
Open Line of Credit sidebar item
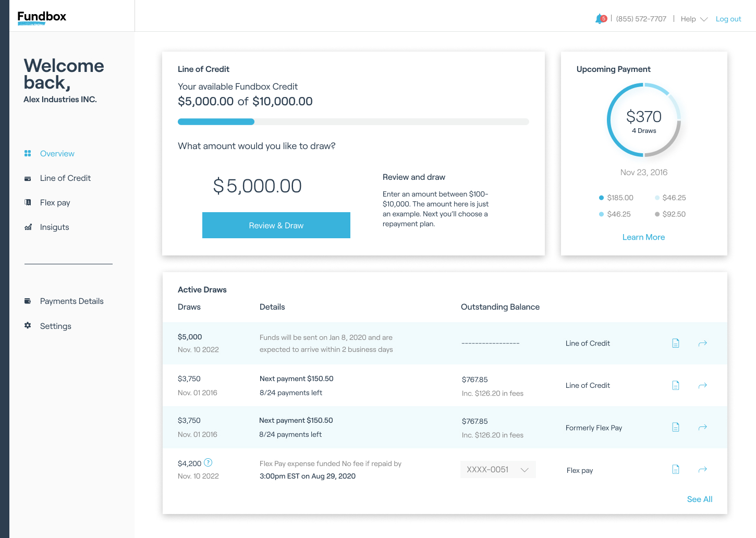(x=65, y=178)
